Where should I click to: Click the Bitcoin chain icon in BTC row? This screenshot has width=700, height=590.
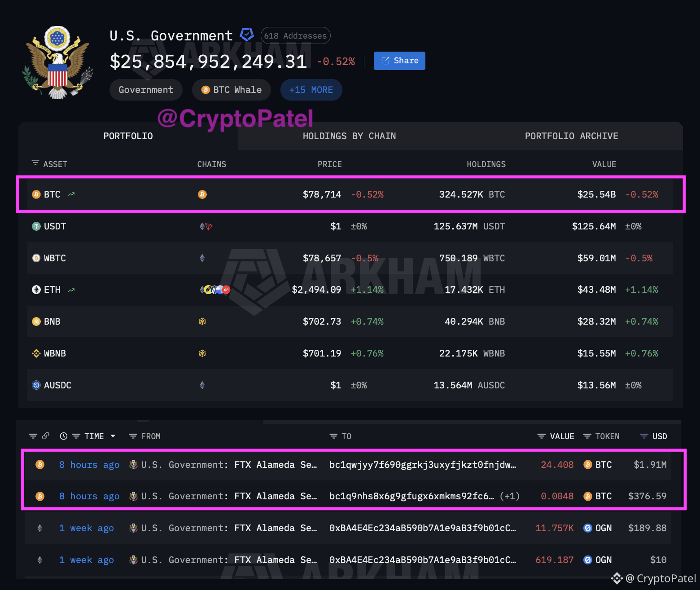(x=202, y=194)
